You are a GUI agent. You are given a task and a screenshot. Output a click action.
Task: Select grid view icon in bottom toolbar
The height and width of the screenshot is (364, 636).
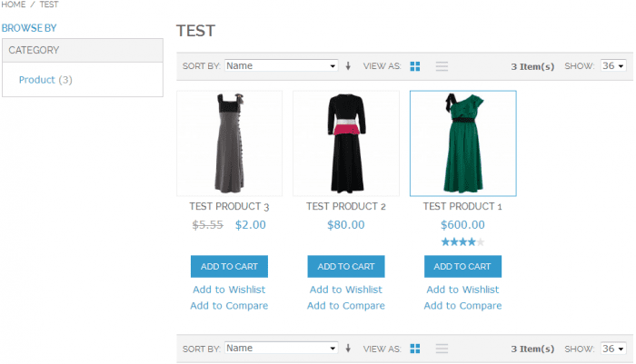(415, 349)
